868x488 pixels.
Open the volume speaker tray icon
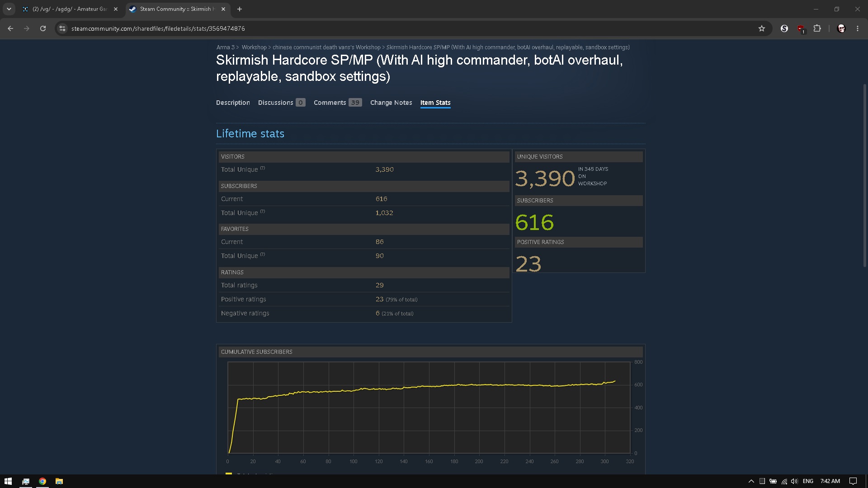pos(794,481)
